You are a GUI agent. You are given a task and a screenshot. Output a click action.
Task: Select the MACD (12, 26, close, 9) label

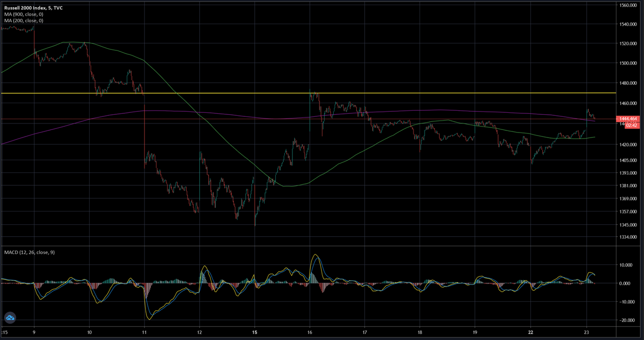[29, 252]
